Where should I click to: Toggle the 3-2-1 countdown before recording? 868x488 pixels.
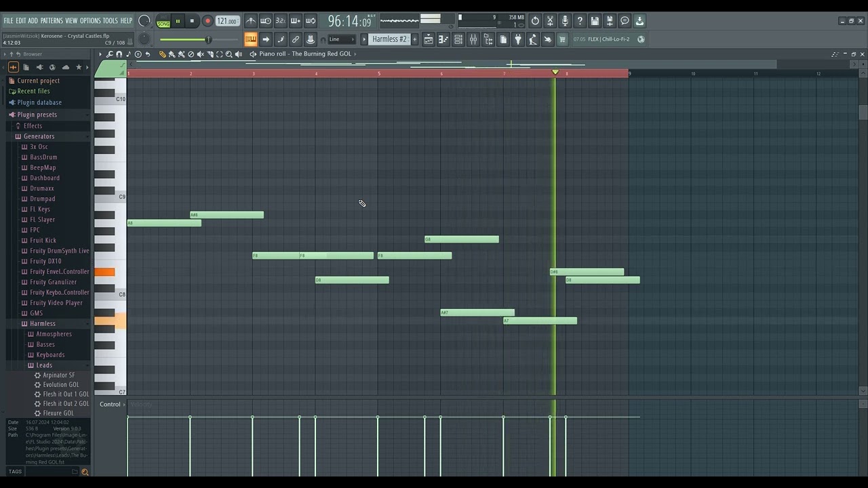pyautogui.click(x=281, y=21)
